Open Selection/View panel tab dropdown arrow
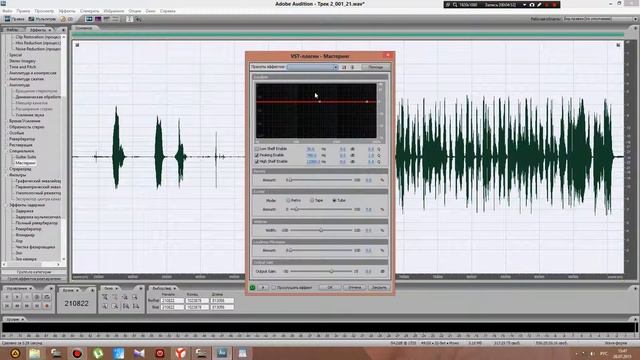 [175, 289]
